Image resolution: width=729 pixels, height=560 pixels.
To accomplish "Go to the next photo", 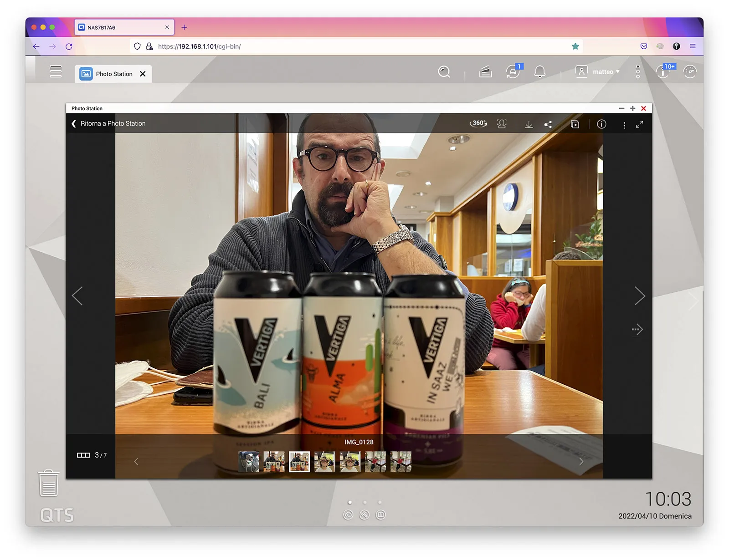I will click(640, 296).
